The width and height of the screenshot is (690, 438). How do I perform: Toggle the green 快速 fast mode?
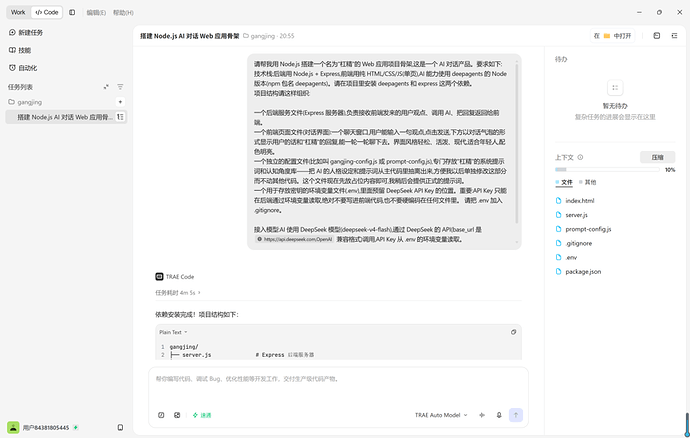pos(202,415)
